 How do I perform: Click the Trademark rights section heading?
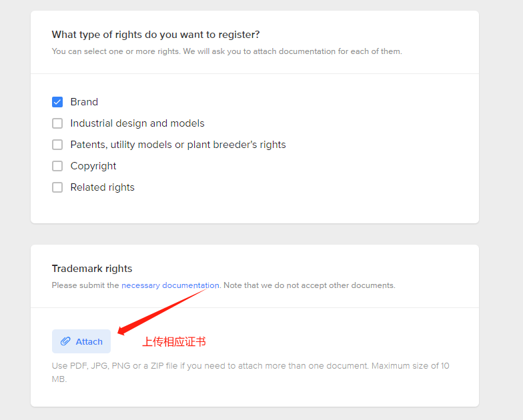(92, 269)
